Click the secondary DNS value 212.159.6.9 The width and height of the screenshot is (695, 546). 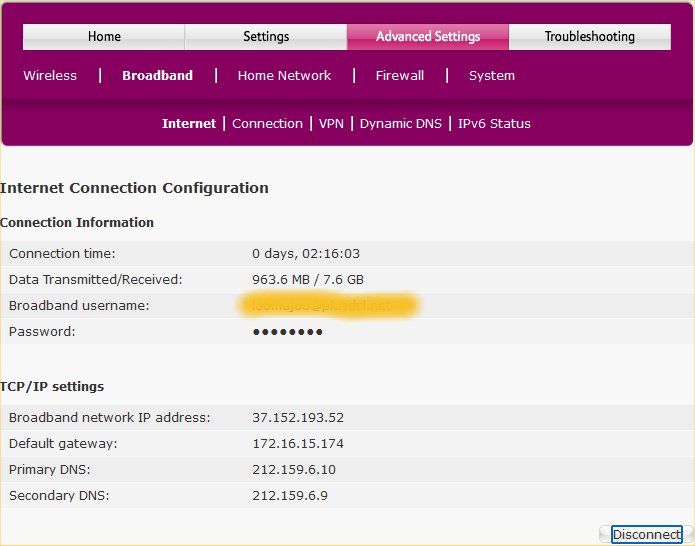pos(290,496)
